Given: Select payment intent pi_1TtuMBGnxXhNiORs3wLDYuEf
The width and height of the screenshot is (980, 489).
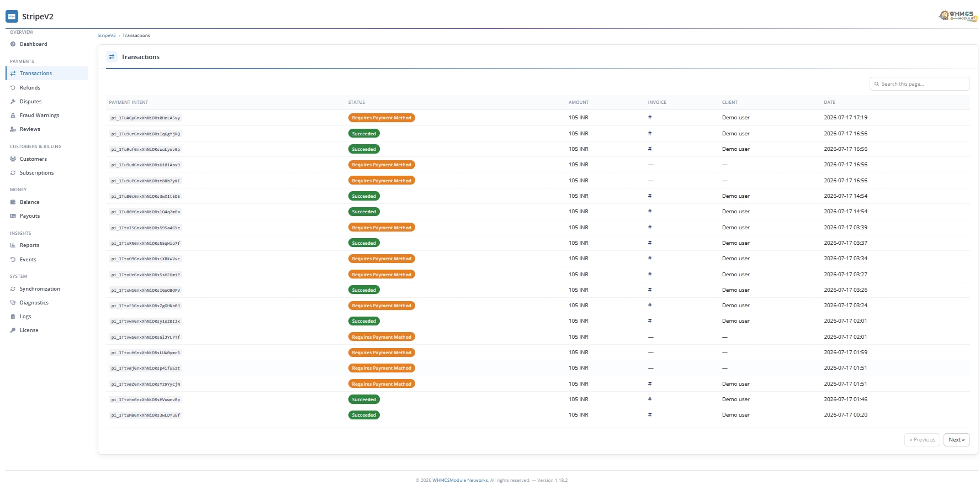Looking at the screenshot, I should click(146, 415).
